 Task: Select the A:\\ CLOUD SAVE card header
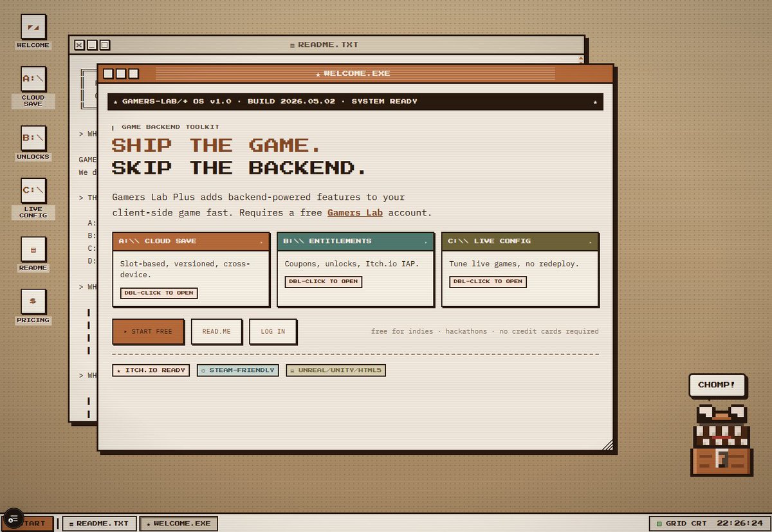[191, 241]
